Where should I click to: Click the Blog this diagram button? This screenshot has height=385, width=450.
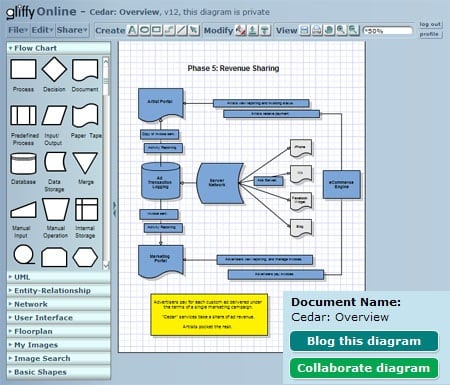[364, 341]
